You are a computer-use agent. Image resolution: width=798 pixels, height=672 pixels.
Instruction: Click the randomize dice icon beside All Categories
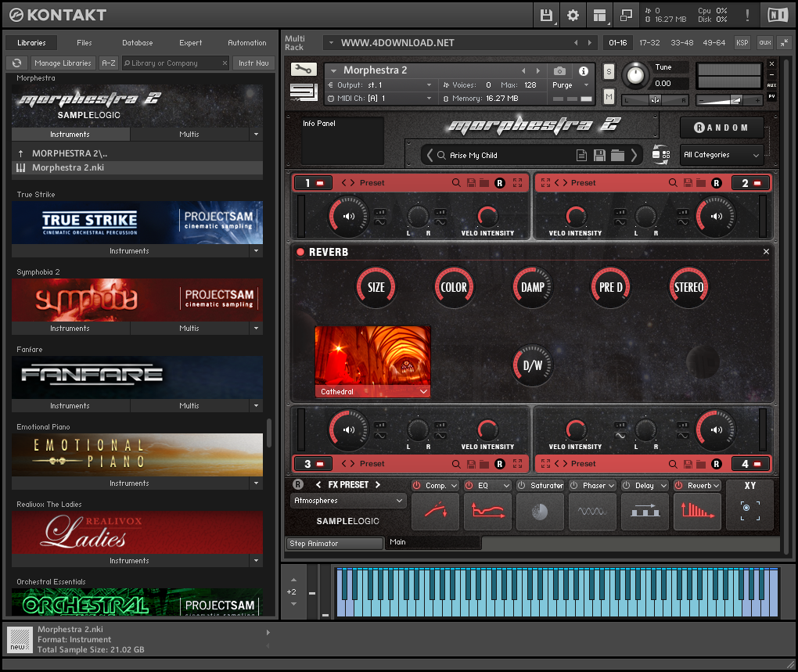(661, 154)
